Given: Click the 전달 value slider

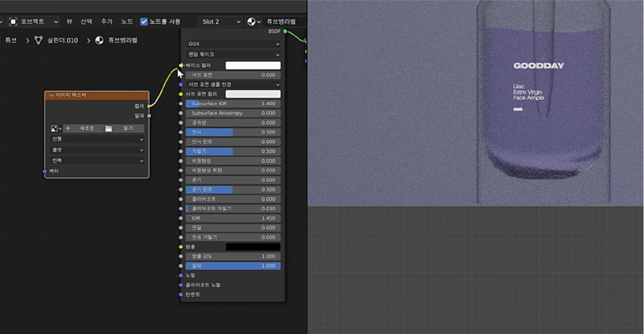Looking at the screenshot, I should 233,227.
